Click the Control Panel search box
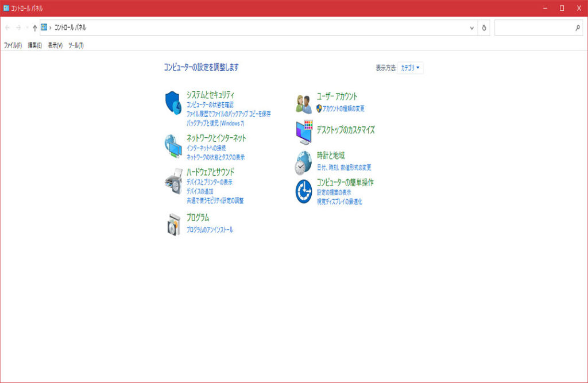Image resolution: width=588 pixels, height=383 pixels. click(x=534, y=28)
